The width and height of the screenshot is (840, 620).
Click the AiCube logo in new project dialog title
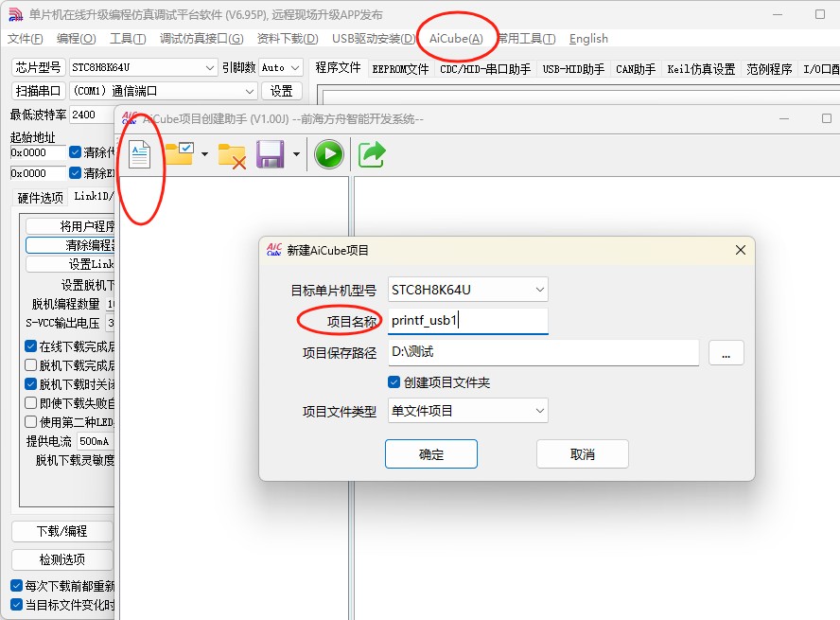(x=273, y=250)
